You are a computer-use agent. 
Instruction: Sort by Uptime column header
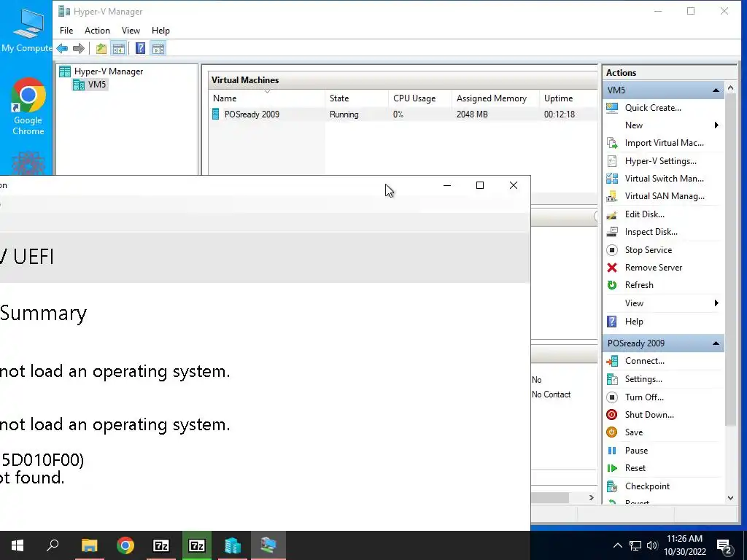[x=568, y=98]
